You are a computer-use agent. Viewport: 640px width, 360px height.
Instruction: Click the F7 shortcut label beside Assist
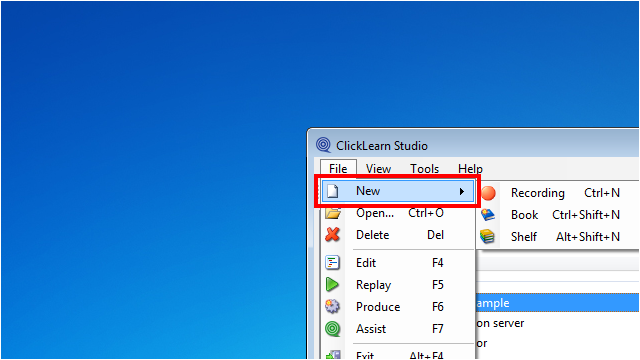pyautogui.click(x=438, y=329)
